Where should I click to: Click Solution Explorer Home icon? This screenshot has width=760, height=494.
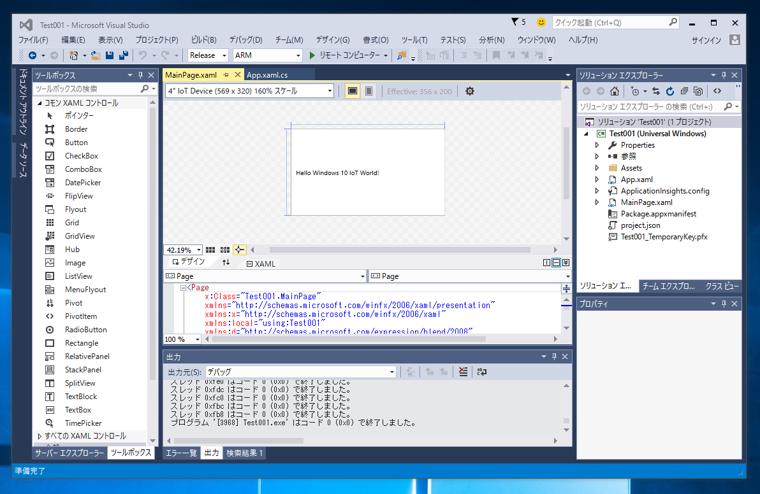coord(615,91)
